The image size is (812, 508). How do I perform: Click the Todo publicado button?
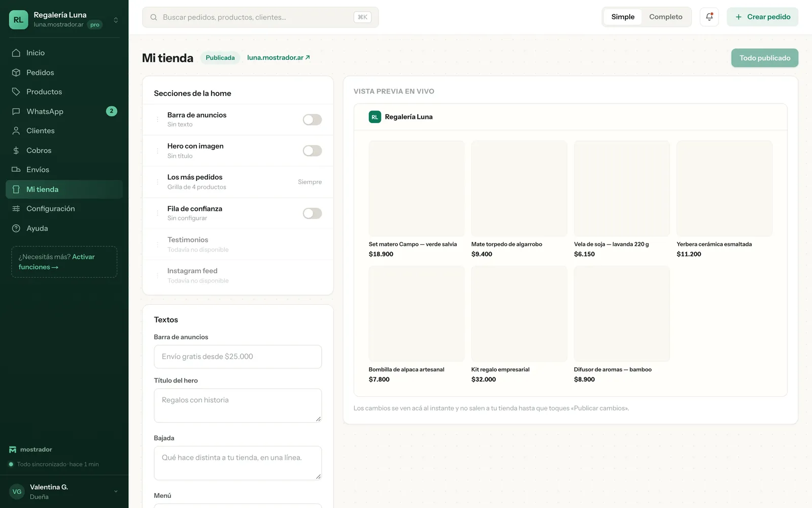(x=765, y=58)
